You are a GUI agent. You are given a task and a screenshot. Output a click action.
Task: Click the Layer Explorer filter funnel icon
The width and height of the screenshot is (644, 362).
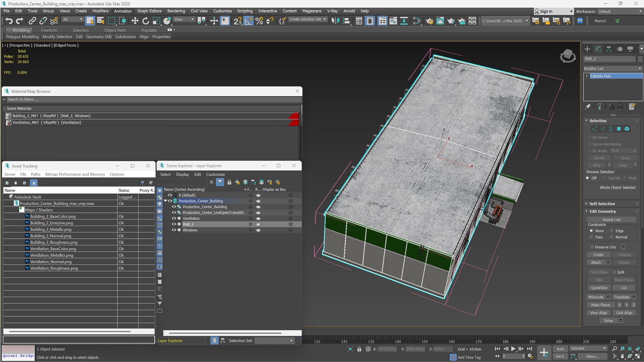(x=220, y=182)
